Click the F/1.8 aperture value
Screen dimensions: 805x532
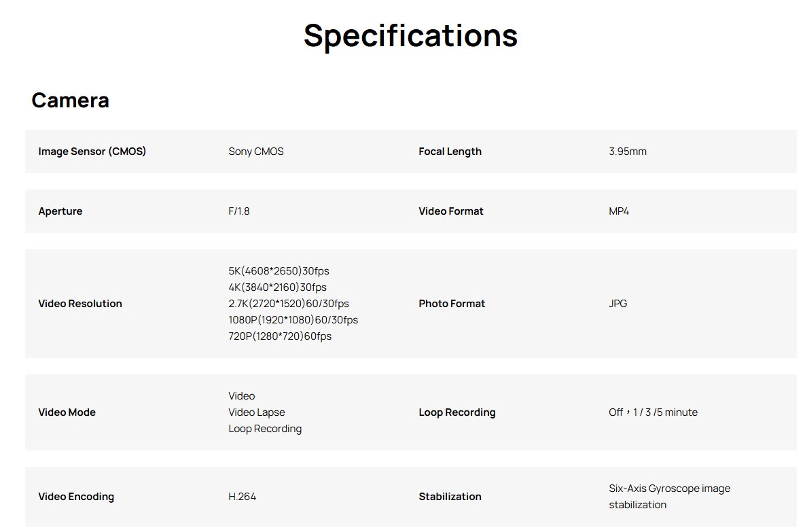239,211
